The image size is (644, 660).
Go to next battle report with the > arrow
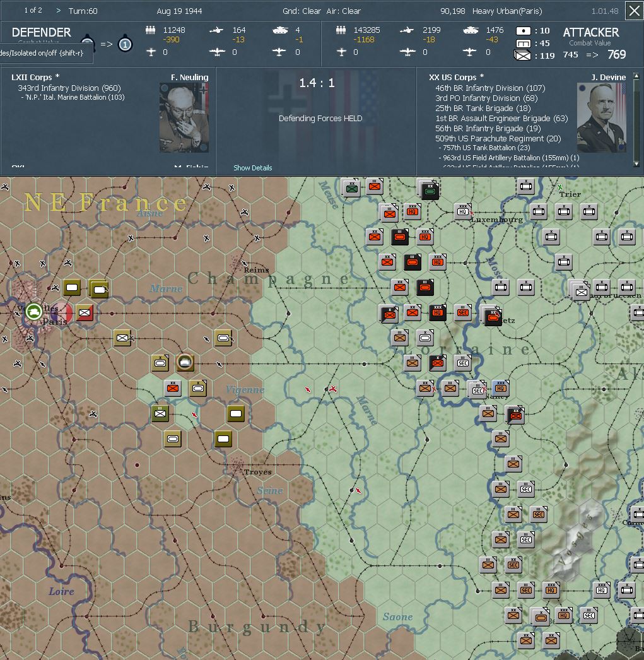click(x=59, y=11)
